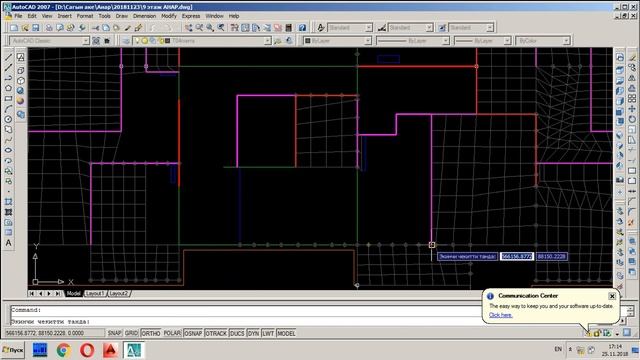Image resolution: width=640 pixels, height=360 pixels.
Task: Click the dynamic input field showing 88150.2228
Action: [x=551, y=256]
